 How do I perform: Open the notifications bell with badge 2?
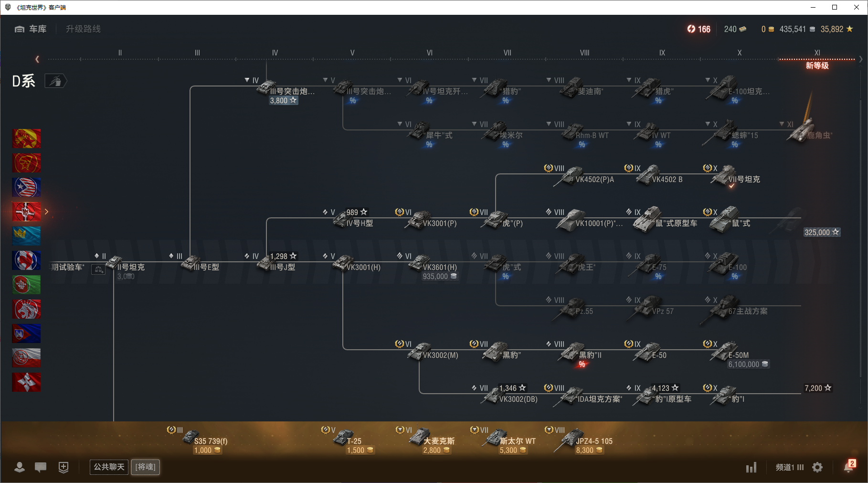(849, 467)
